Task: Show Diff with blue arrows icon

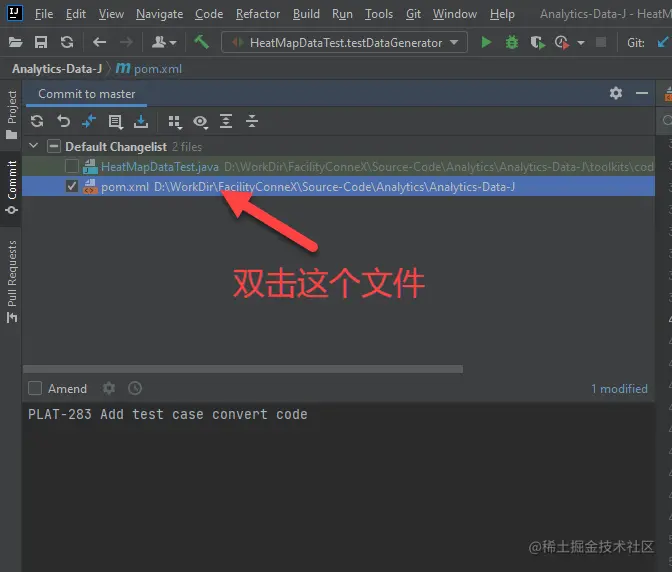Action: click(89, 122)
